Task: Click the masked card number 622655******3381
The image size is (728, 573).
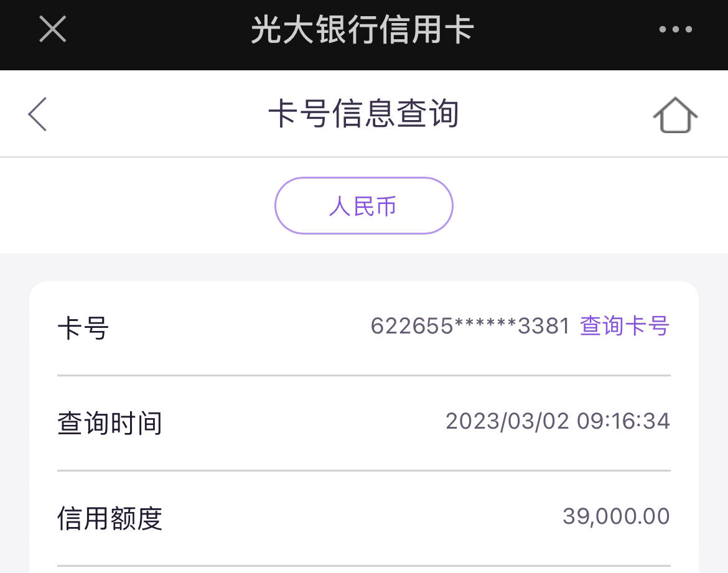Action: [470, 325]
